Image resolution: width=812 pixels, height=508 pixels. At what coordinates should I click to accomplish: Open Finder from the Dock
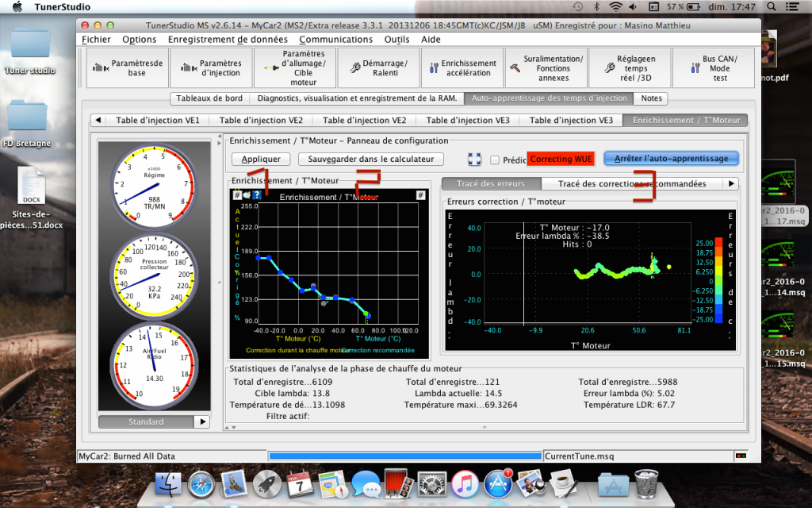click(168, 485)
